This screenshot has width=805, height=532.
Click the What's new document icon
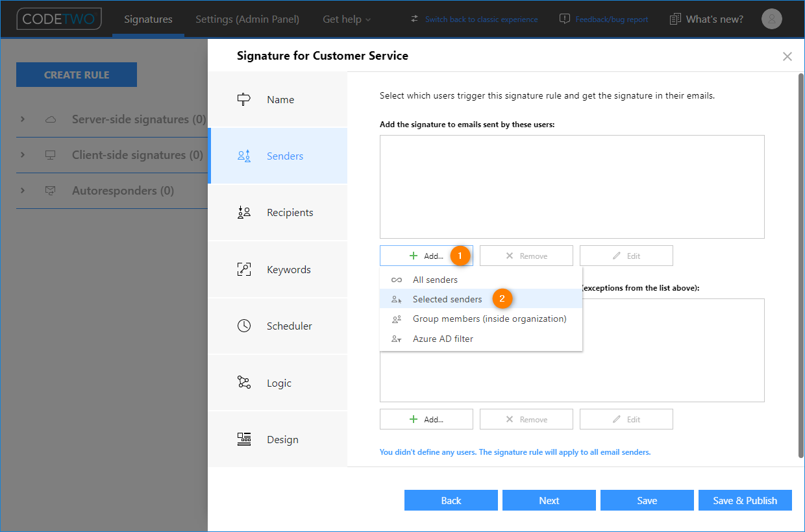(676, 19)
